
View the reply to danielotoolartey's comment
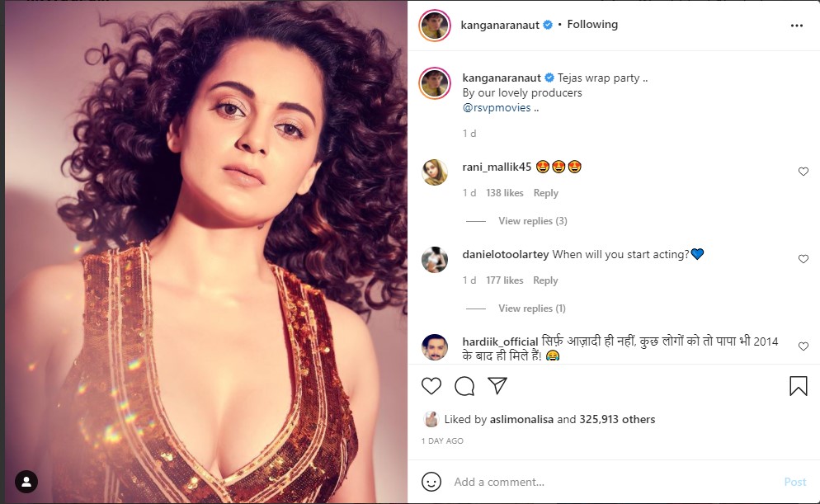point(532,308)
